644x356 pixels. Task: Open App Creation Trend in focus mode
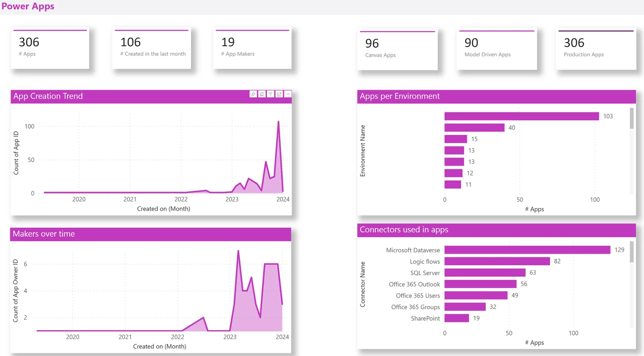pyautogui.click(x=279, y=94)
